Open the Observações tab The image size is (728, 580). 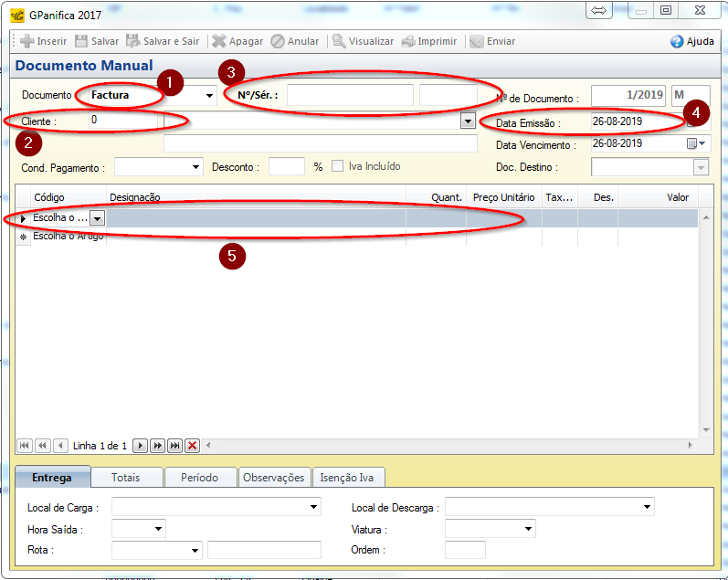tap(273, 478)
